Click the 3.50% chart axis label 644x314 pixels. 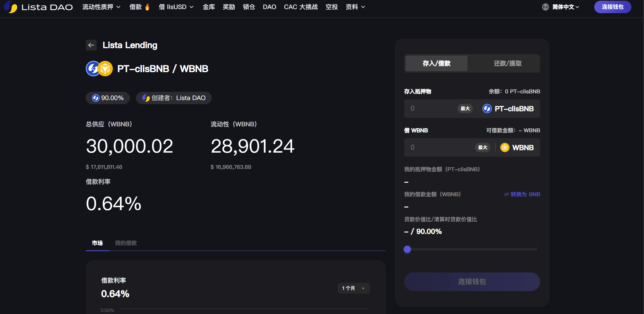pos(107,310)
